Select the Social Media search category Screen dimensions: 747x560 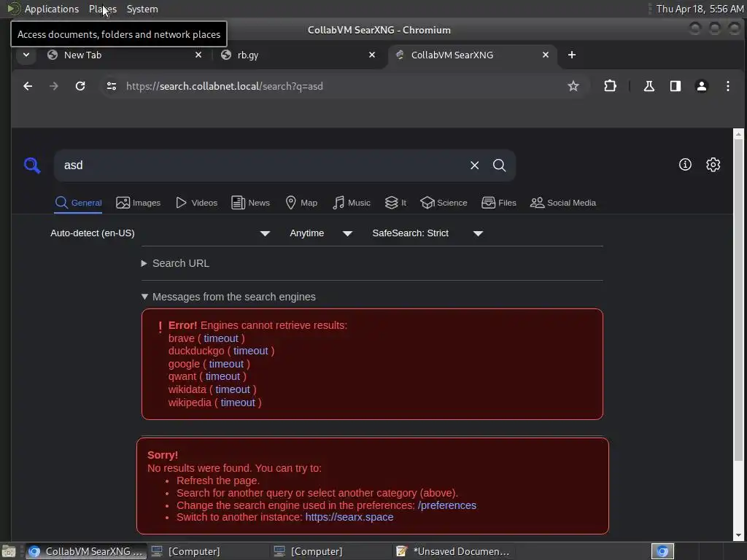(x=562, y=203)
